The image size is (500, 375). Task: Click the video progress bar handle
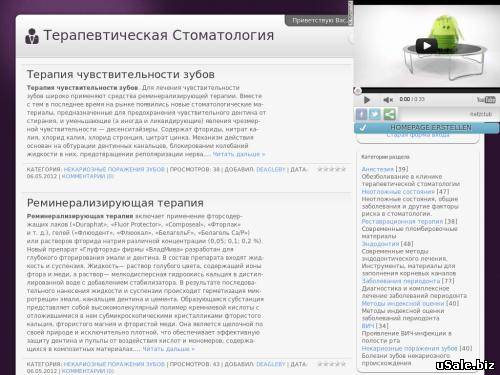coord(357,90)
